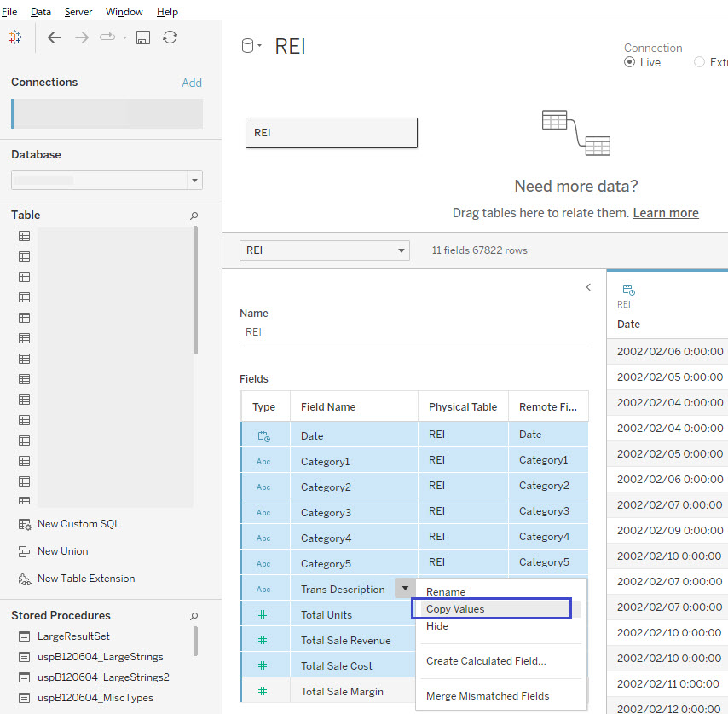Open the Learn more link
The width and height of the screenshot is (728, 714).
pos(666,213)
